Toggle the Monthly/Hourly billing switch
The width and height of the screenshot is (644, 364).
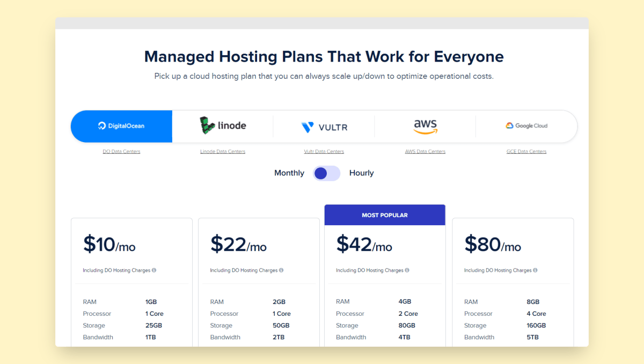tap(327, 173)
